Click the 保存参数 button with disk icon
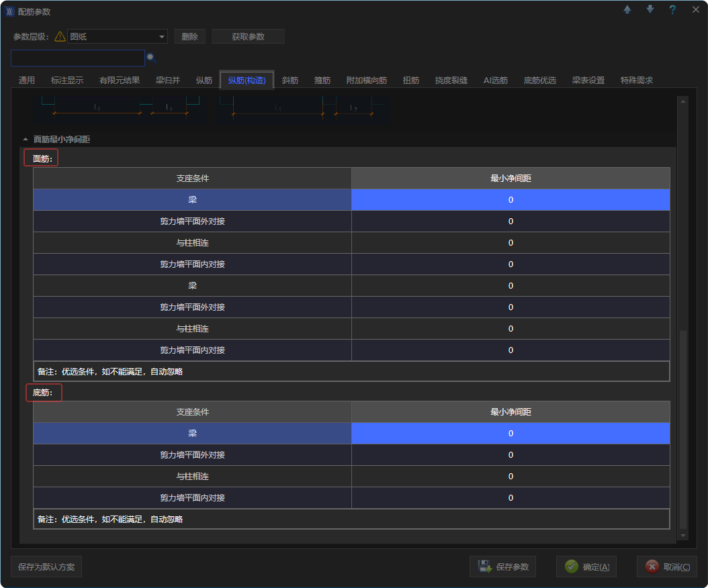The width and height of the screenshot is (708, 588). (504, 567)
